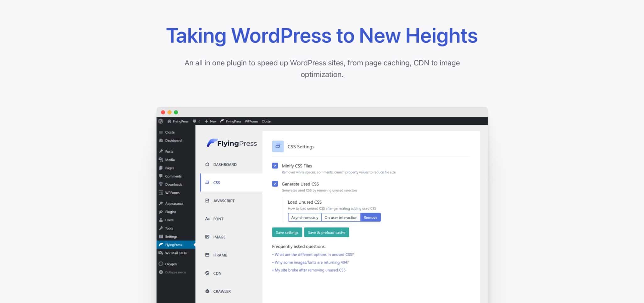Image resolution: width=644 pixels, height=303 pixels.
Task: Click the yellow minimize window dot
Action: [x=169, y=112]
